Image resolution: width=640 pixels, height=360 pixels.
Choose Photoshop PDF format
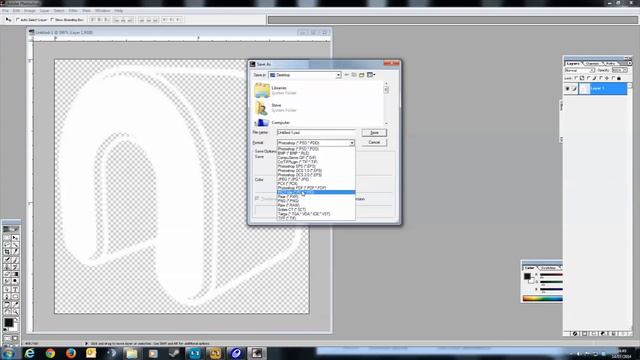316,188
